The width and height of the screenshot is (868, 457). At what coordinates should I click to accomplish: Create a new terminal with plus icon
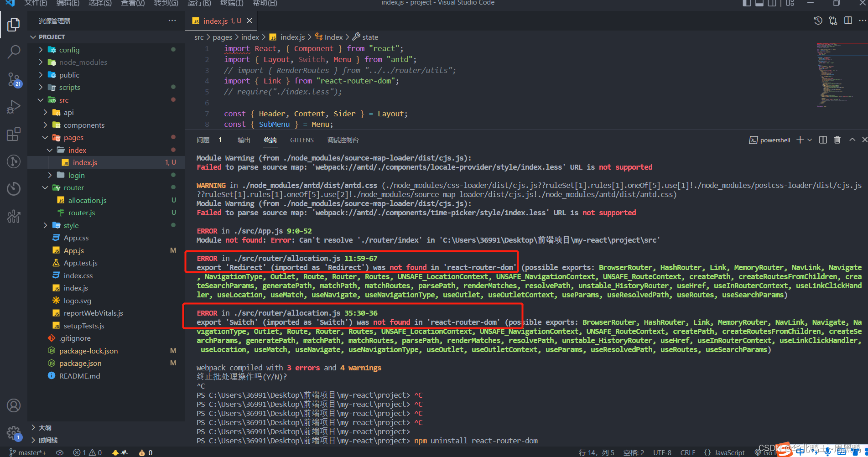point(800,140)
